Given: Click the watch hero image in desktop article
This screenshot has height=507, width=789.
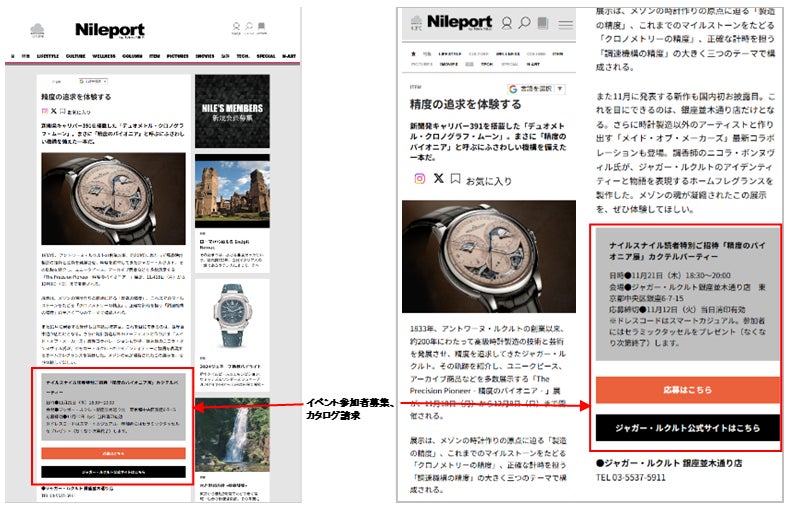Looking at the screenshot, I should (x=113, y=199).
